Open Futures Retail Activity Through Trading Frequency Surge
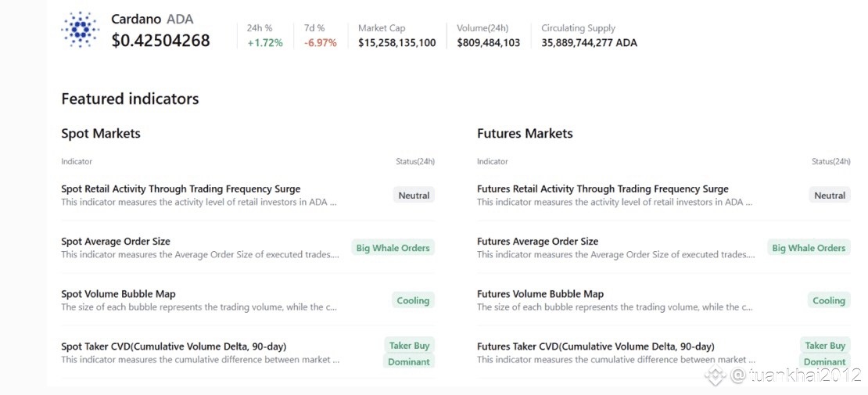This screenshot has height=395, width=868. pos(602,189)
